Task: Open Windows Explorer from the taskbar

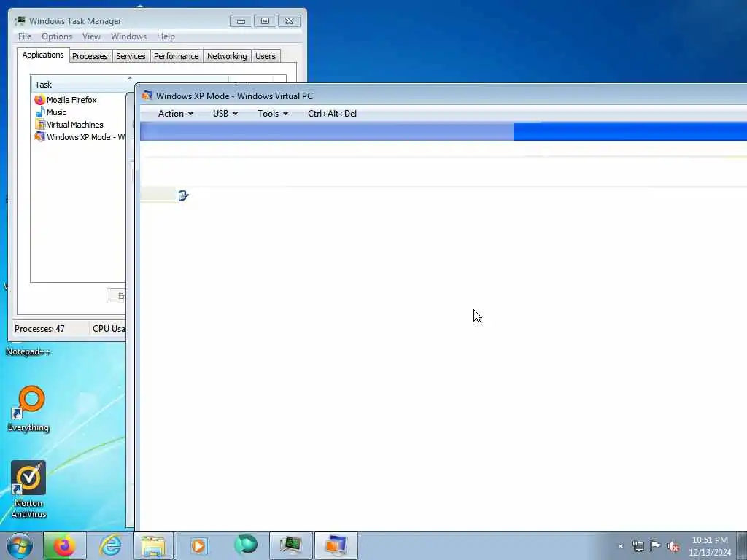Action: coord(153,545)
